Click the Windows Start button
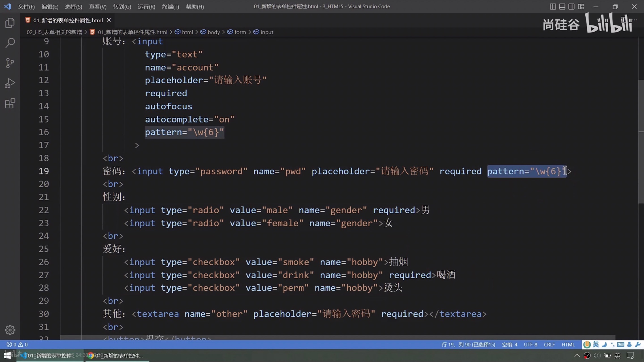The image size is (644, 362). pos(7,355)
